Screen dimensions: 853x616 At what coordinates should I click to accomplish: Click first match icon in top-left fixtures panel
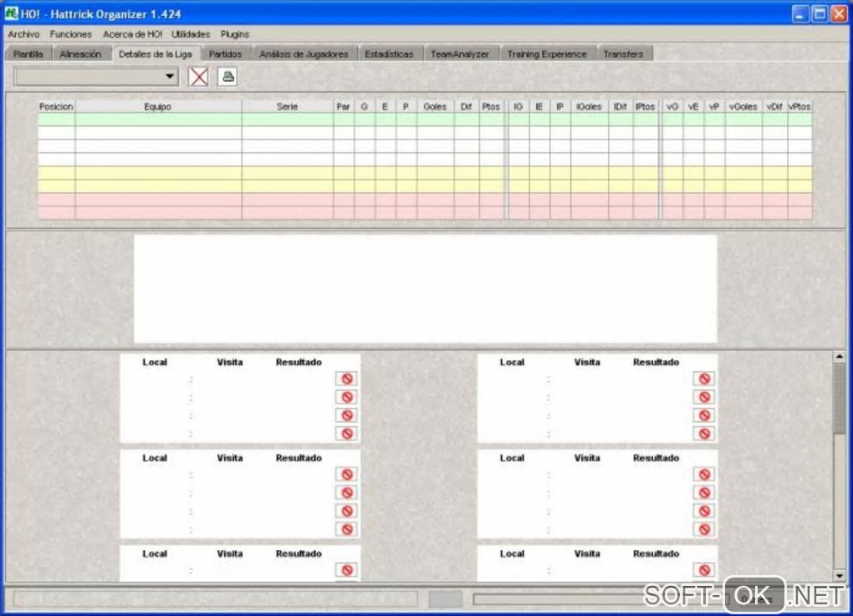[346, 379]
